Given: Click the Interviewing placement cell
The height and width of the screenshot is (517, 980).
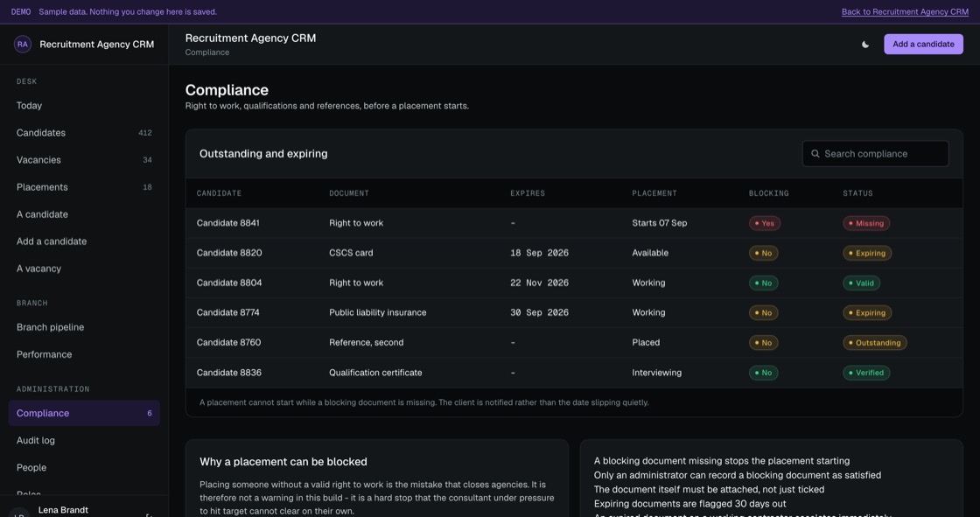Looking at the screenshot, I should point(657,373).
